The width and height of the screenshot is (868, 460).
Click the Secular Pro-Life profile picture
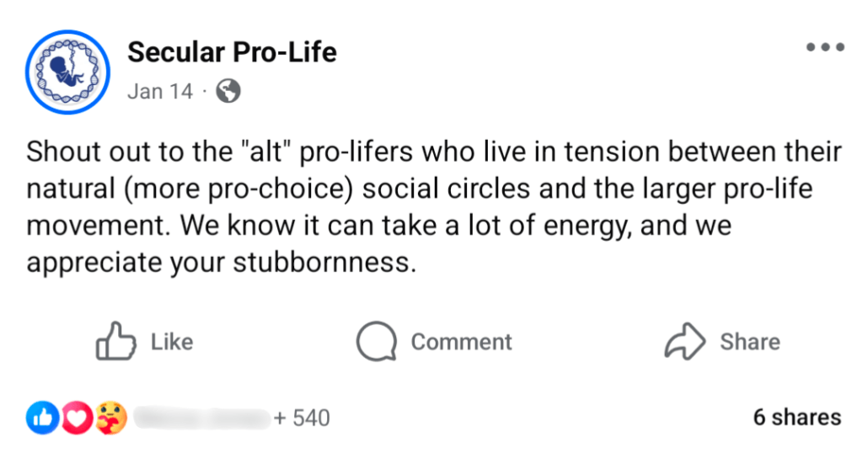tap(68, 72)
